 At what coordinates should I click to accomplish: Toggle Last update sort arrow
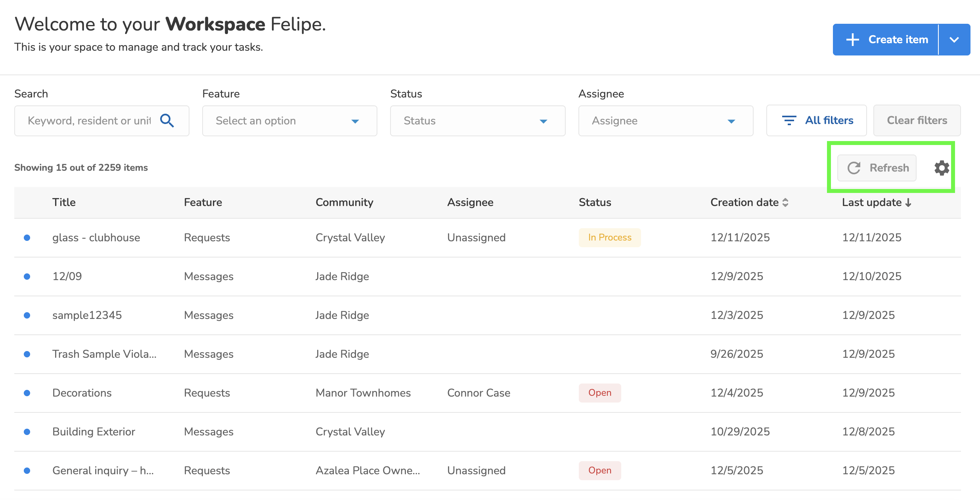tap(908, 202)
